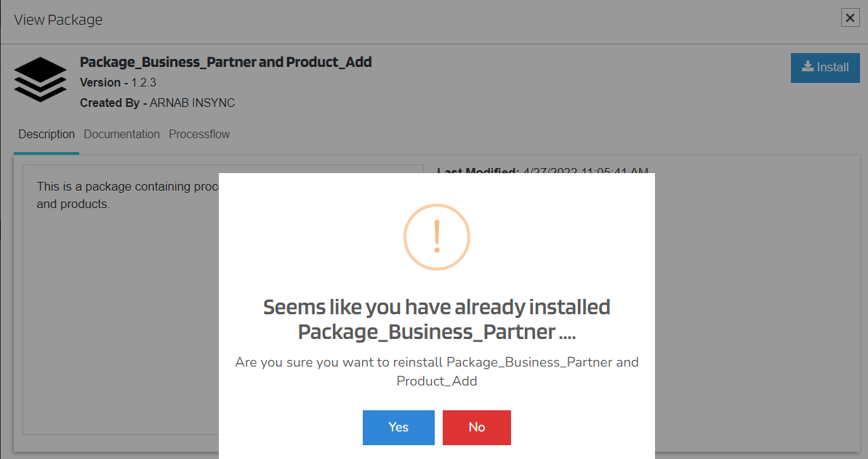Image resolution: width=868 pixels, height=459 pixels.
Task: Click the Created By ARNAB INSYNC line
Action: tap(157, 103)
